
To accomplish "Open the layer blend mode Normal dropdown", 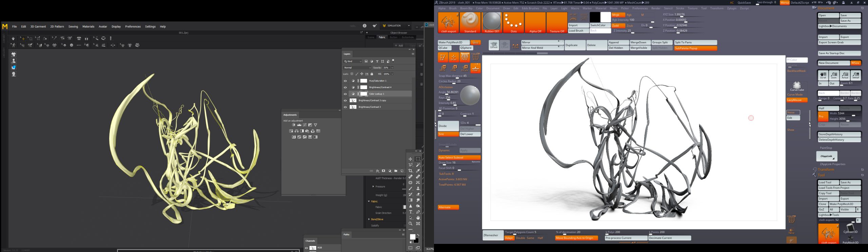I will pos(357,68).
